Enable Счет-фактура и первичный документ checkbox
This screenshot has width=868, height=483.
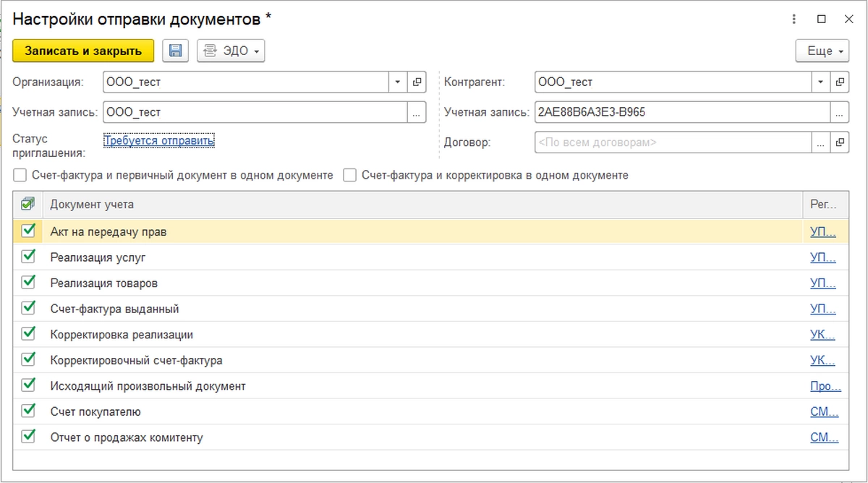[x=20, y=175]
